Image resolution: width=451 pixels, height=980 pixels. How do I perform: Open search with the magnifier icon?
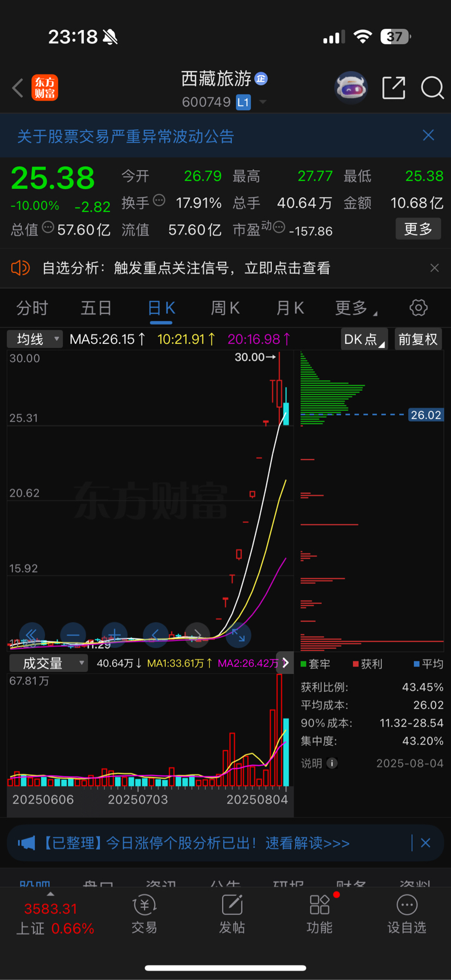pos(432,88)
